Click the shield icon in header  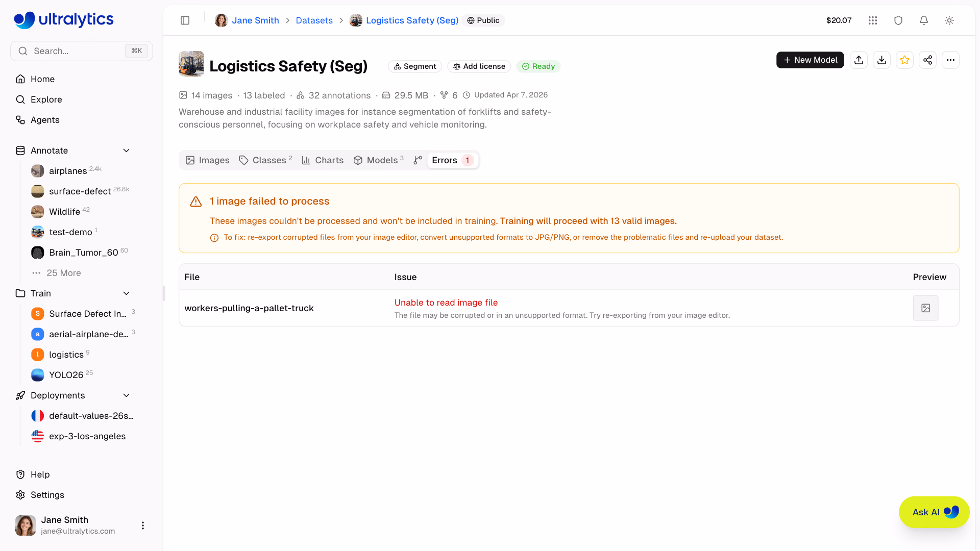[x=898, y=20]
